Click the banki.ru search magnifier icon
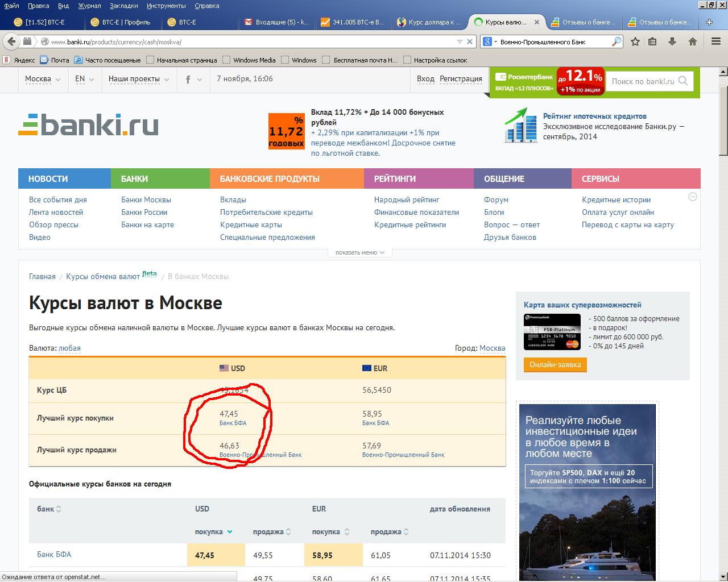The image size is (728, 582). pyautogui.click(x=684, y=81)
